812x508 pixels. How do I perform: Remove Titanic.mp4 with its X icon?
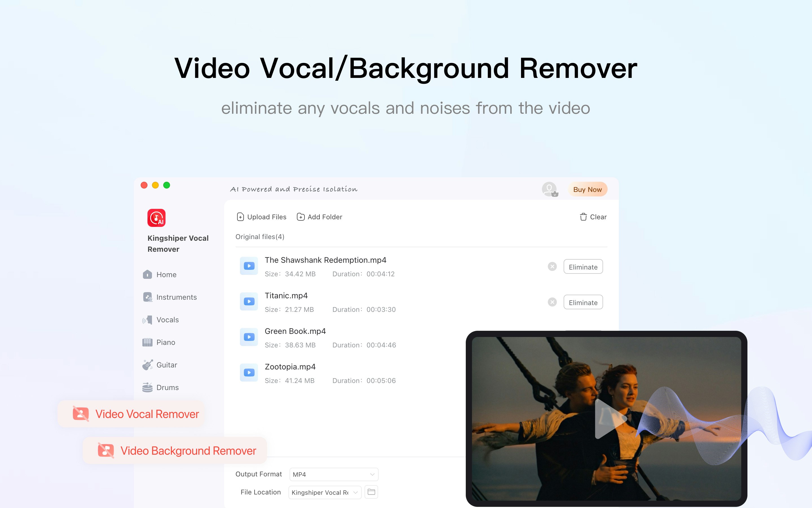pos(552,302)
